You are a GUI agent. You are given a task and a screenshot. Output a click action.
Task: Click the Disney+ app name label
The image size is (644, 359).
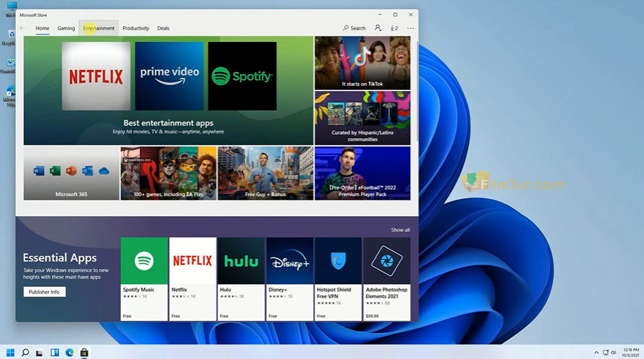[x=278, y=290]
